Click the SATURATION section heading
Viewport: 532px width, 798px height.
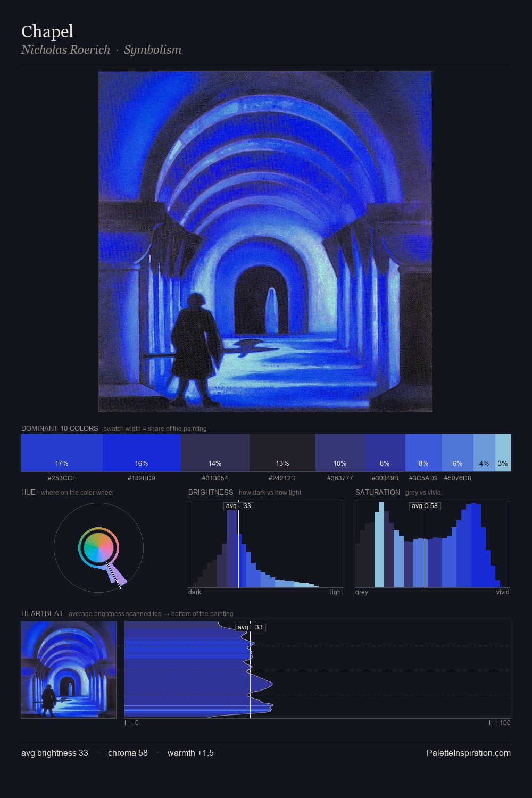pos(378,492)
